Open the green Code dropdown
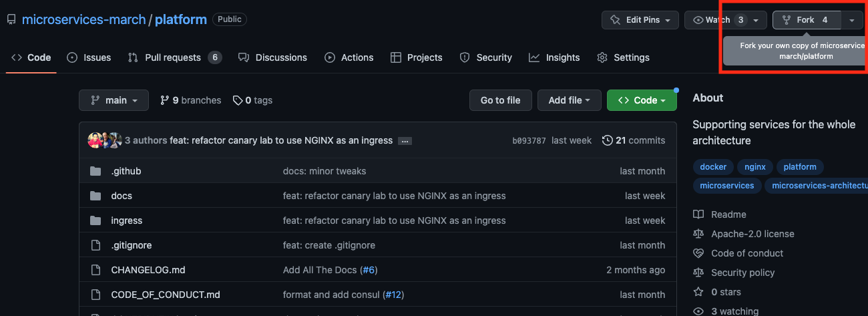868x316 pixels. pos(642,100)
